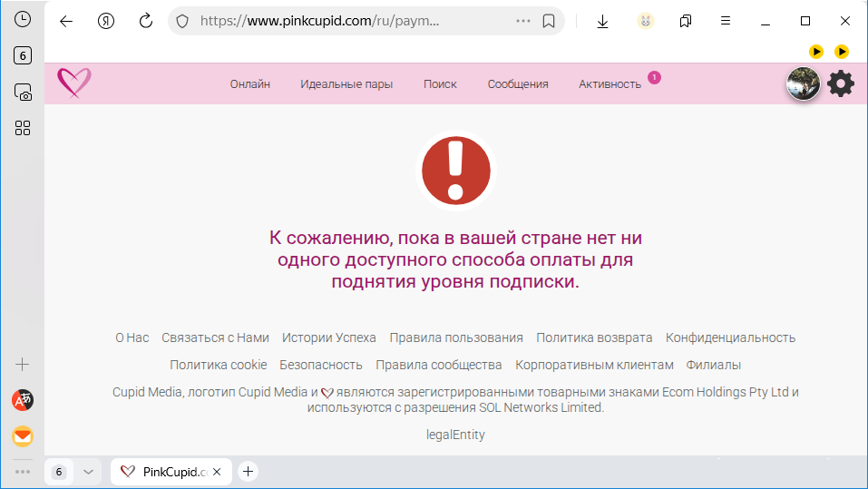Open the settings gear on PinkCupid
868x489 pixels.
pyautogui.click(x=840, y=83)
